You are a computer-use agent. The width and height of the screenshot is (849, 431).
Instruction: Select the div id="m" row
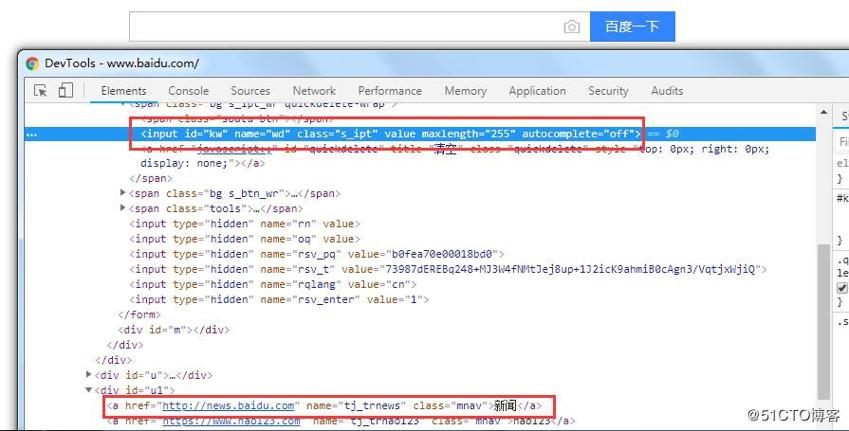[x=174, y=330]
